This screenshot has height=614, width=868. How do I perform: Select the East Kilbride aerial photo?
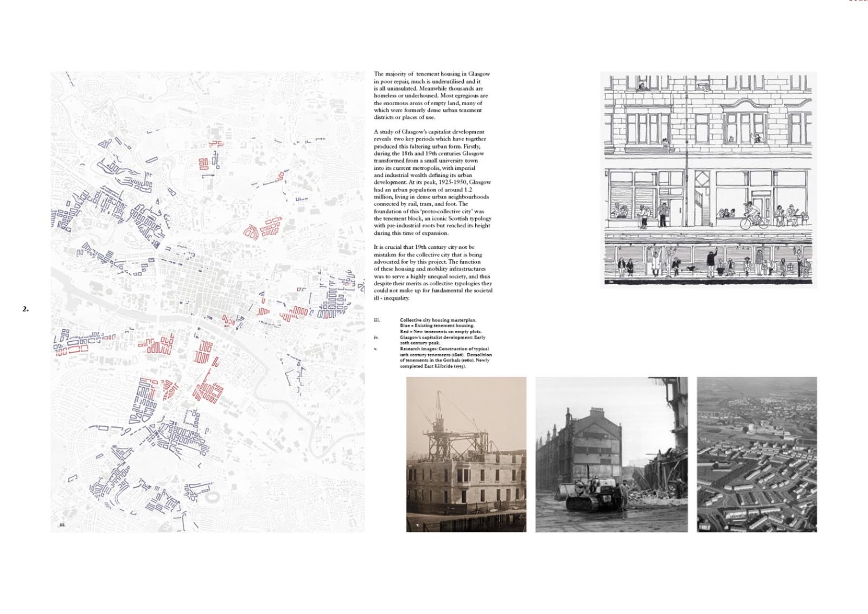pos(757,455)
